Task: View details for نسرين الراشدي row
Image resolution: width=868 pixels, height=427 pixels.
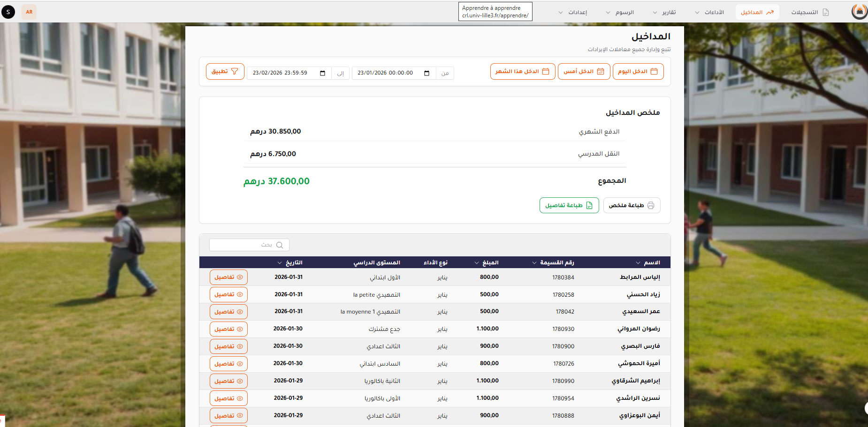Action: click(228, 398)
